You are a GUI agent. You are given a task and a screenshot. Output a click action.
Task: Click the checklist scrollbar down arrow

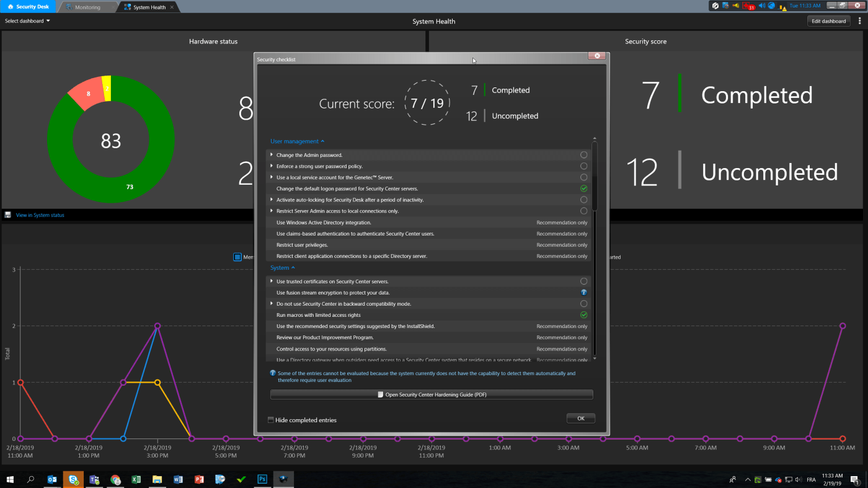point(595,358)
